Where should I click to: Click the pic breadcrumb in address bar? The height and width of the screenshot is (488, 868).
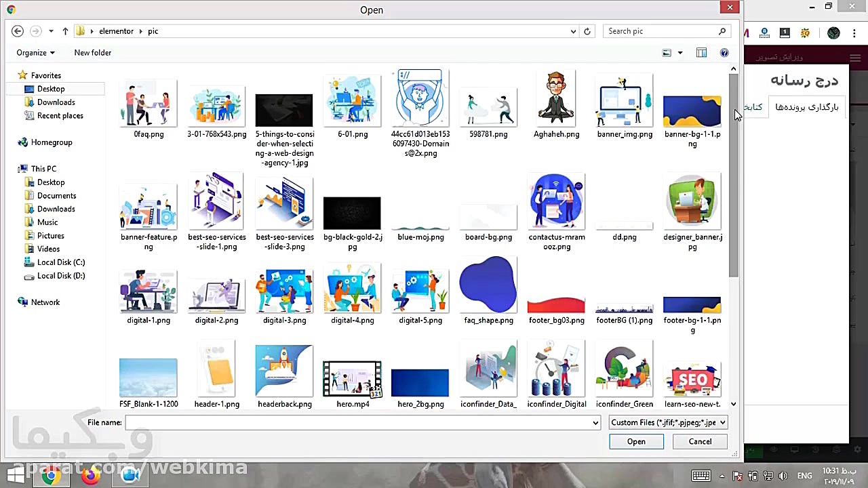click(x=153, y=31)
